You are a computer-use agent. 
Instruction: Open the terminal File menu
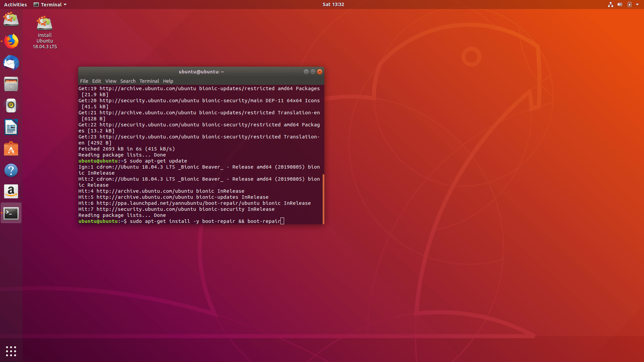tap(84, 81)
